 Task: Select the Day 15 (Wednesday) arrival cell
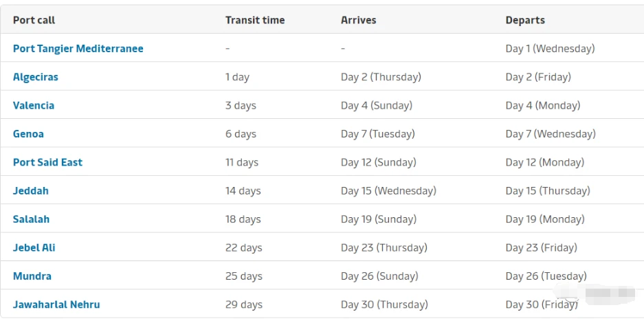(388, 191)
